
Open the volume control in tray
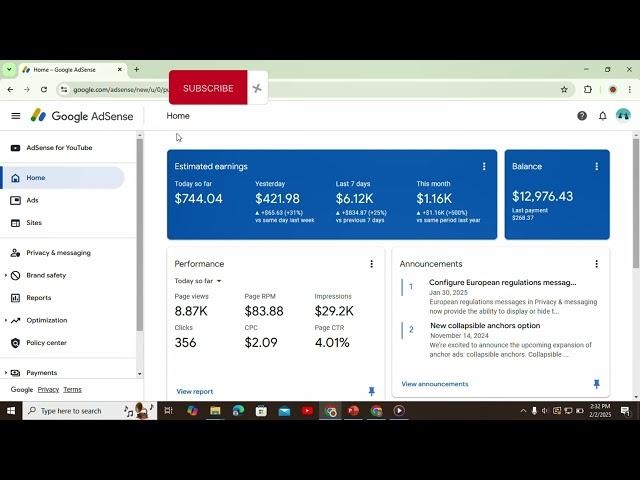click(545, 411)
